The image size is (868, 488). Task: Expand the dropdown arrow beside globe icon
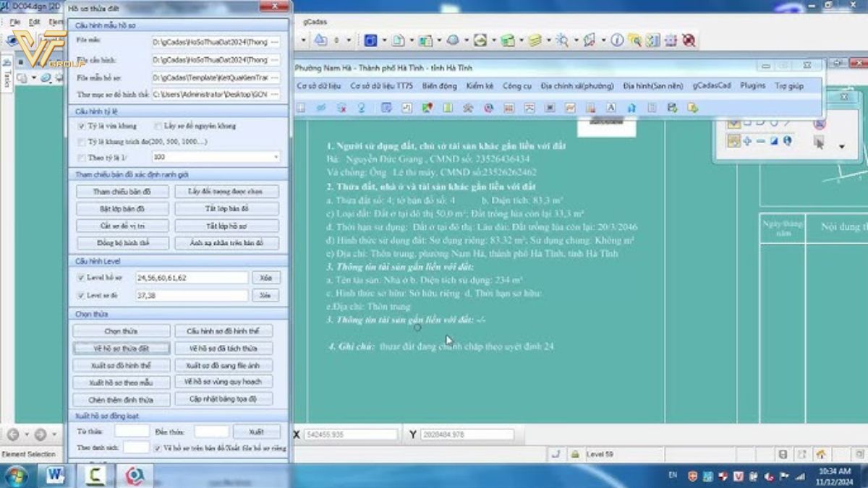[467, 40]
